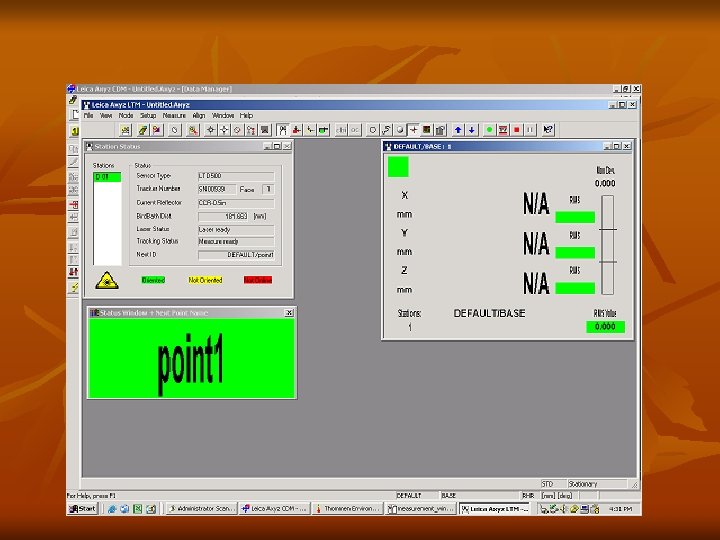Click the clock icon in the toolbar
The height and width of the screenshot is (540, 720).
174,130
